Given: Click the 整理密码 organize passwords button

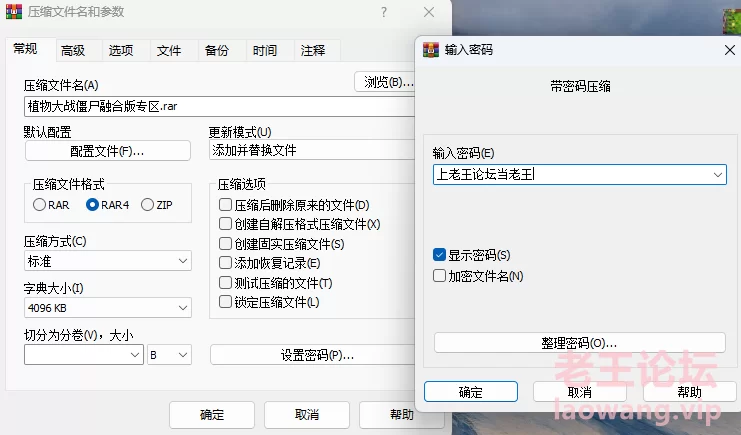Looking at the screenshot, I should coord(579,342).
